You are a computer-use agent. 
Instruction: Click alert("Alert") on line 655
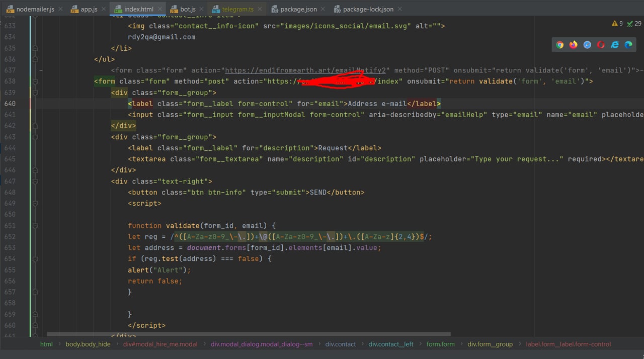tap(159, 270)
